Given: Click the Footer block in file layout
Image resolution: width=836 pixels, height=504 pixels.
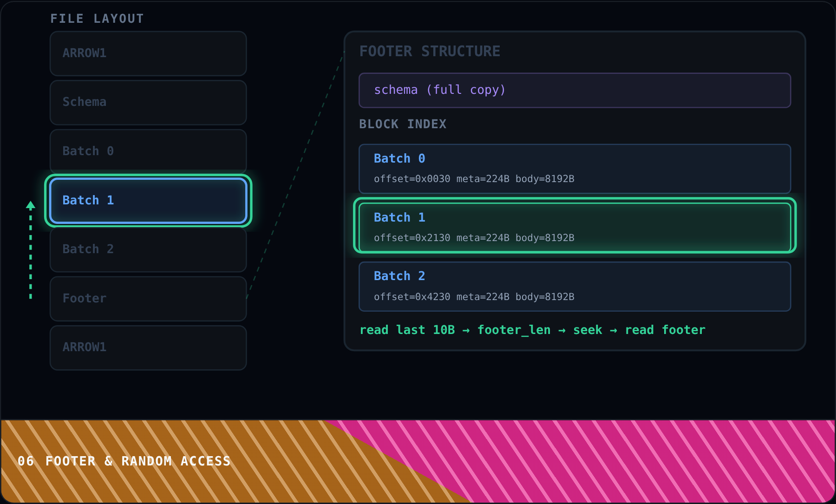Looking at the screenshot, I should coord(148,299).
